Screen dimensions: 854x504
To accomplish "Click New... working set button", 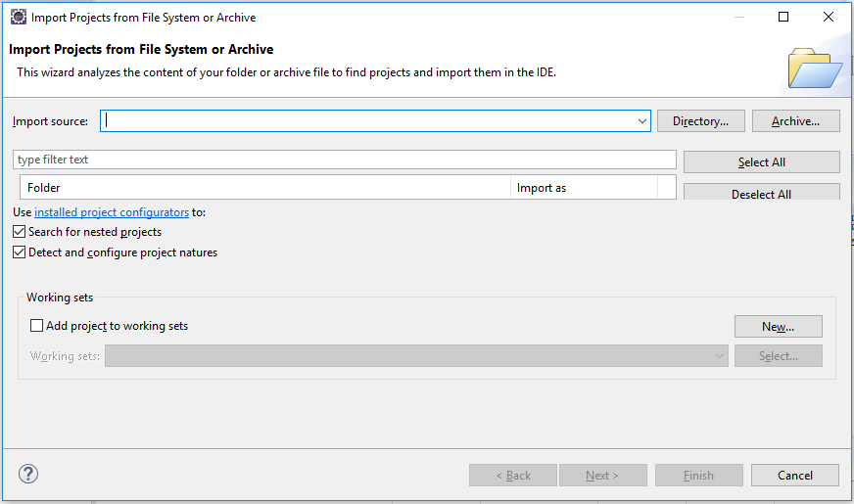I will point(778,327).
